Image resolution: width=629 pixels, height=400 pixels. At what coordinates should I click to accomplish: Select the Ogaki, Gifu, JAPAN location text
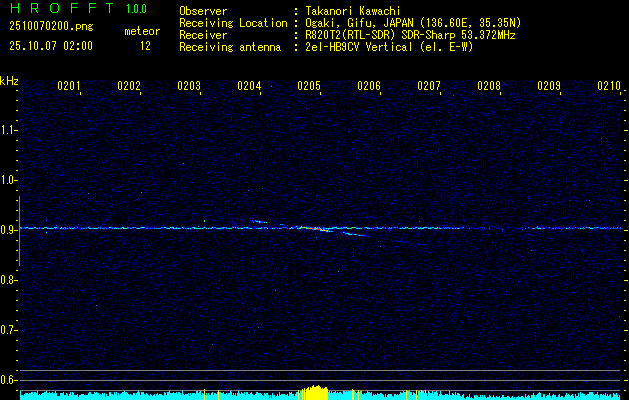413,23
